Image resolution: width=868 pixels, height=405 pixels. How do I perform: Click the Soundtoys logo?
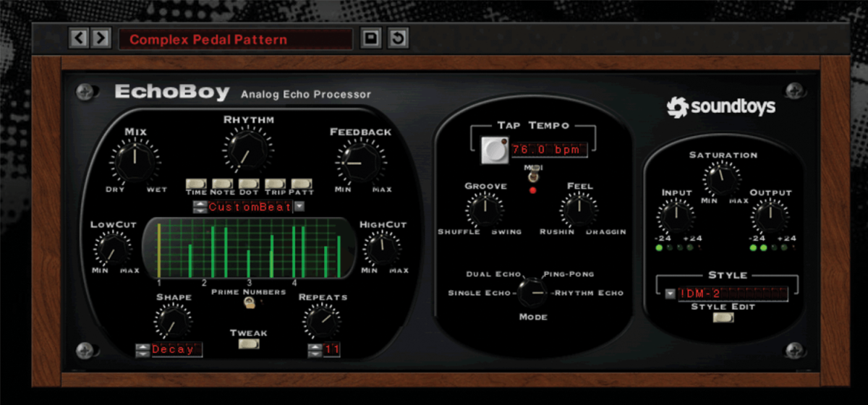tap(721, 107)
